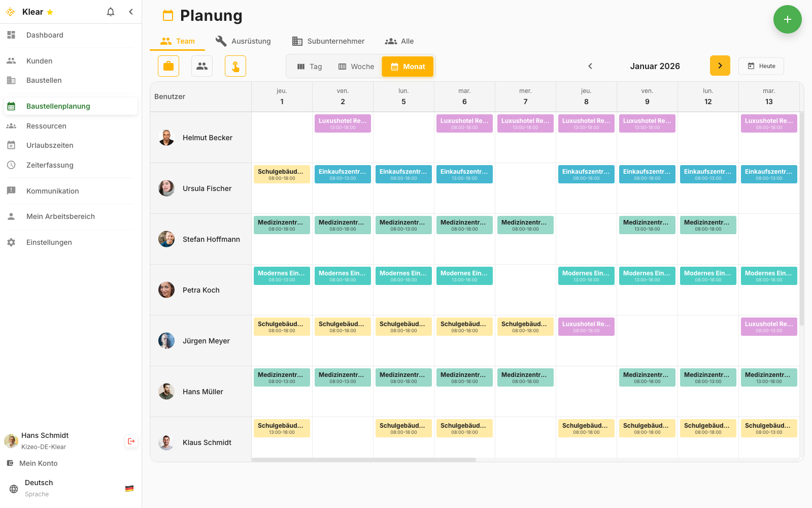Click the red logout icon next to Hans Schmidt
812x508 pixels.
click(131, 441)
